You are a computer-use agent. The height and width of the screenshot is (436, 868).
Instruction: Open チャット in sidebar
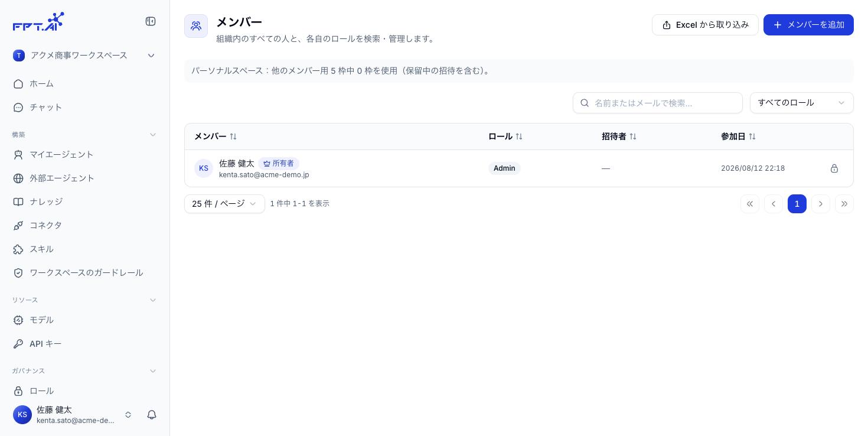click(x=84, y=108)
